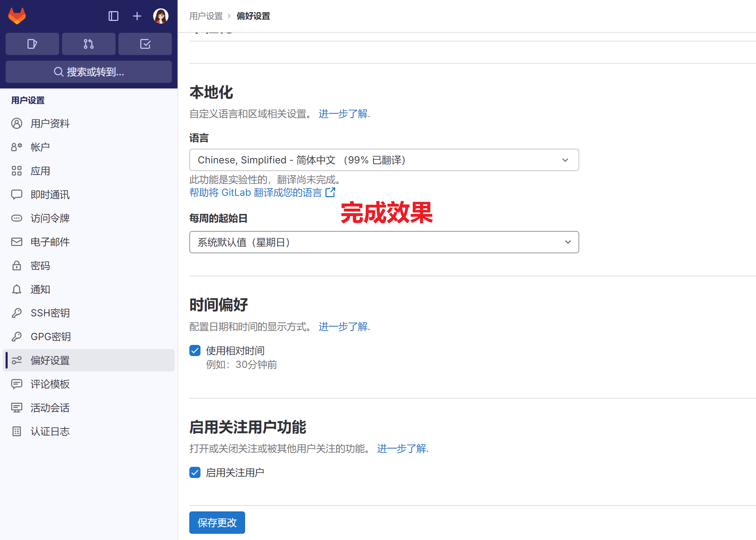Toggle the 使用相对时间 checkbox
The height and width of the screenshot is (540, 756).
[x=195, y=350]
